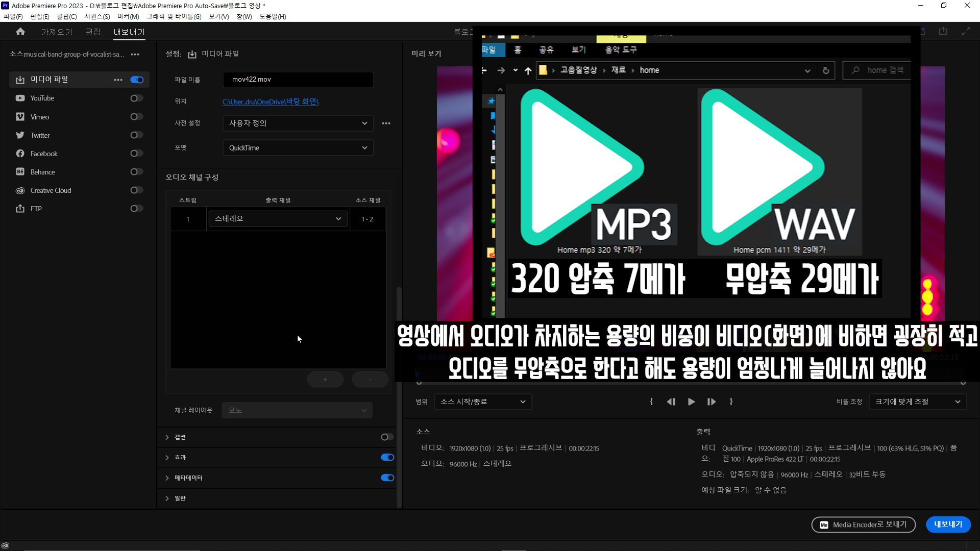Enable the YouTube publish toggle
Viewport: 980px width, 551px height.
tap(136, 98)
